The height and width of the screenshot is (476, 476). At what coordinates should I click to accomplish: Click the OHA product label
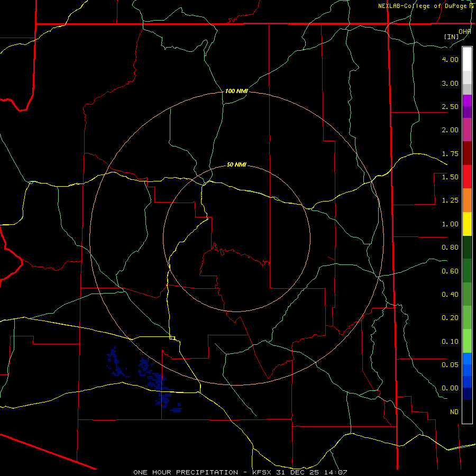(x=465, y=31)
